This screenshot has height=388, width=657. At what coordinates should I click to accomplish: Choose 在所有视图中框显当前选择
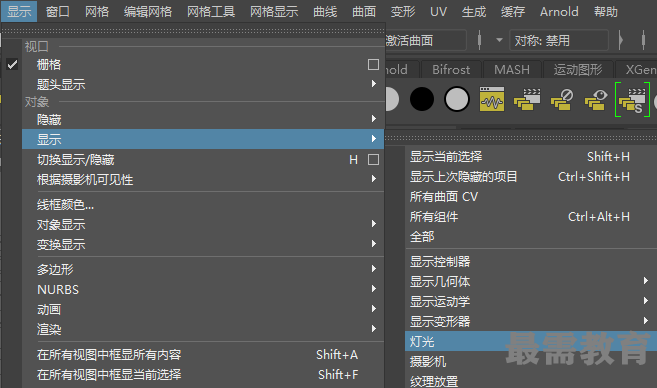[x=203, y=375]
